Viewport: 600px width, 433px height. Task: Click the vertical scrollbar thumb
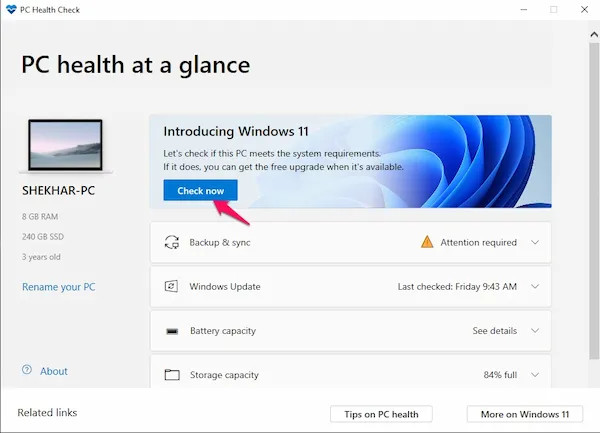(594, 201)
